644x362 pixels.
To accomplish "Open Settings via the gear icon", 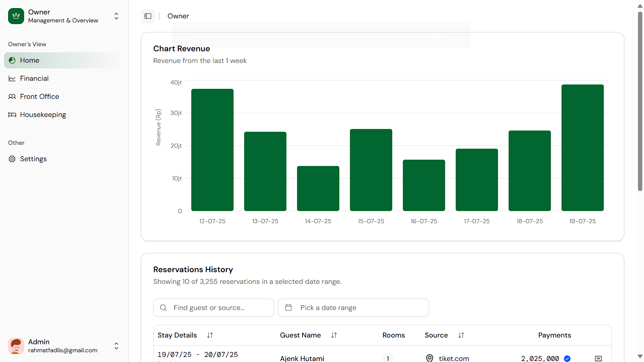I will click(12, 159).
